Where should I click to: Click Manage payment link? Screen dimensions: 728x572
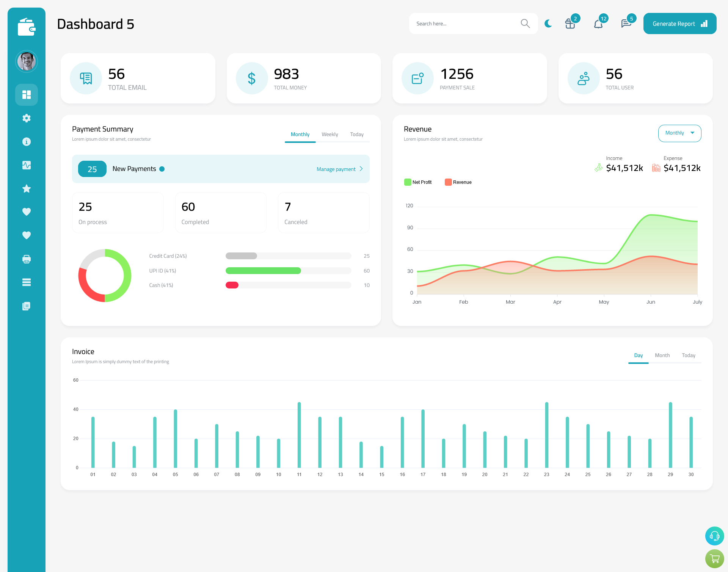337,169
